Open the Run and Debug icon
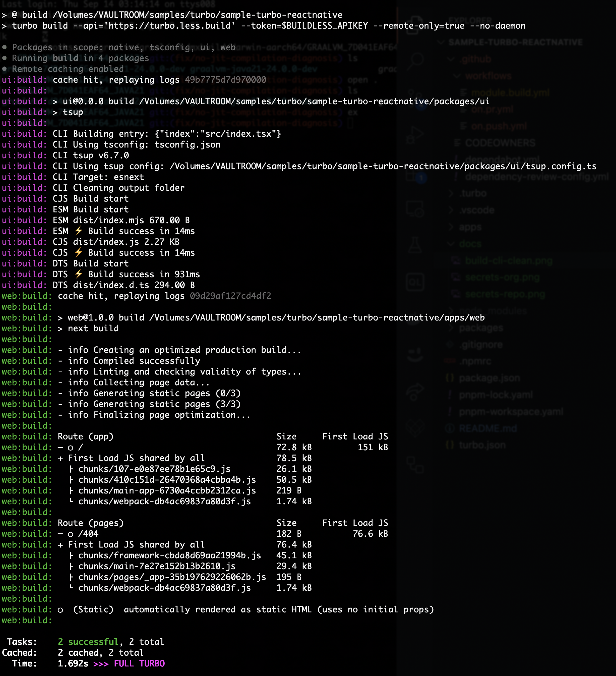The width and height of the screenshot is (616, 676). (415, 135)
